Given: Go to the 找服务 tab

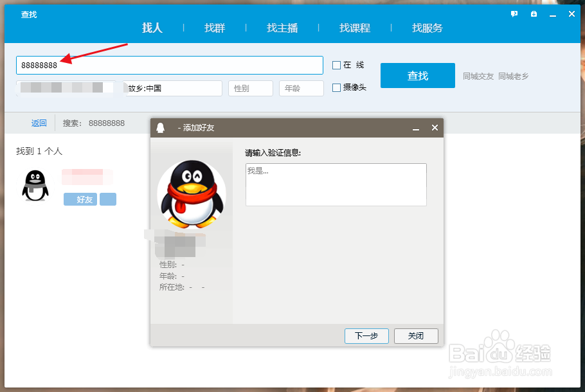Looking at the screenshot, I should [428, 28].
